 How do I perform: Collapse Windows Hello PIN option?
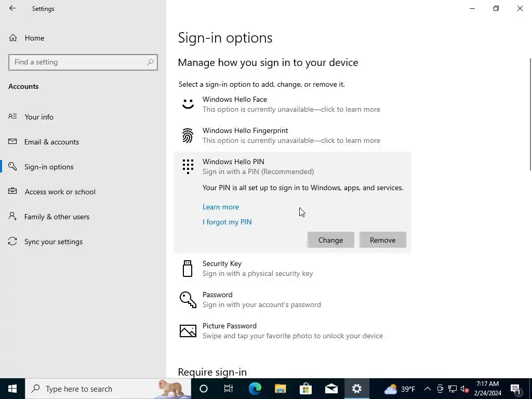pos(292,167)
